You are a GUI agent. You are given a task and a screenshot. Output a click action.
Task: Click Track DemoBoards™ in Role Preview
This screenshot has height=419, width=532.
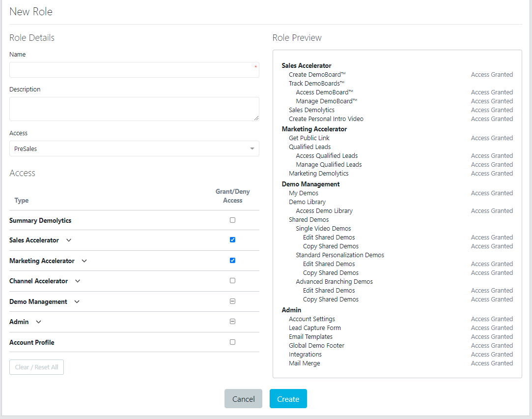click(x=316, y=84)
